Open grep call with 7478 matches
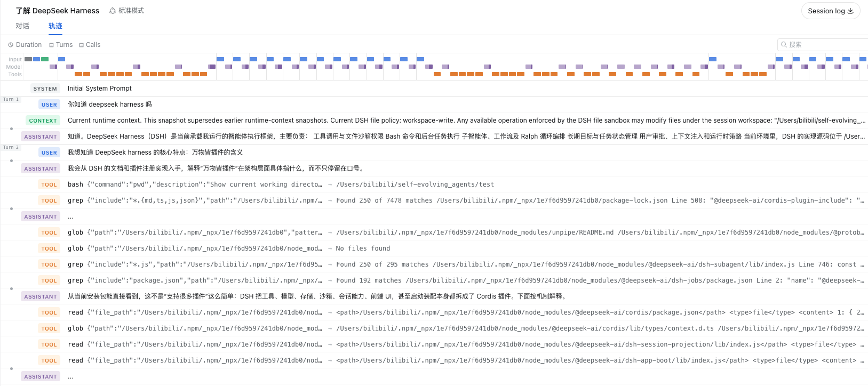Viewport: 868px width, 386px height. pos(434,200)
